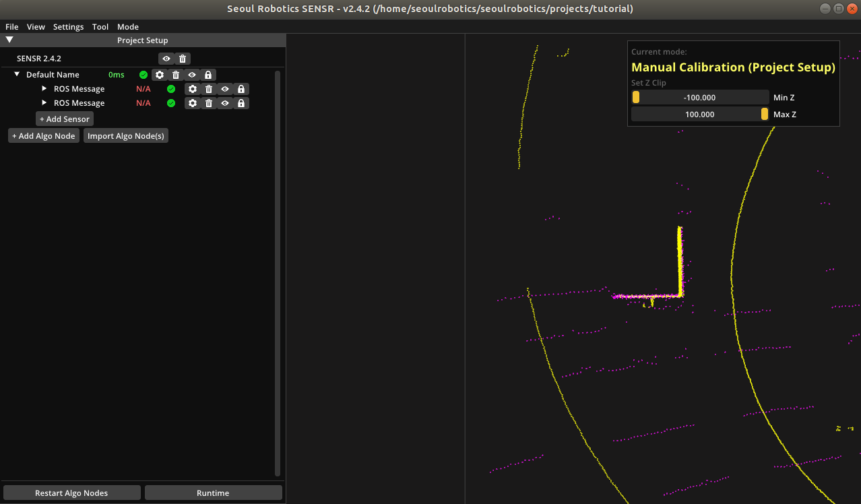Open the Mode menu
This screenshot has height=504, width=861.
pyautogui.click(x=128, y=27)
